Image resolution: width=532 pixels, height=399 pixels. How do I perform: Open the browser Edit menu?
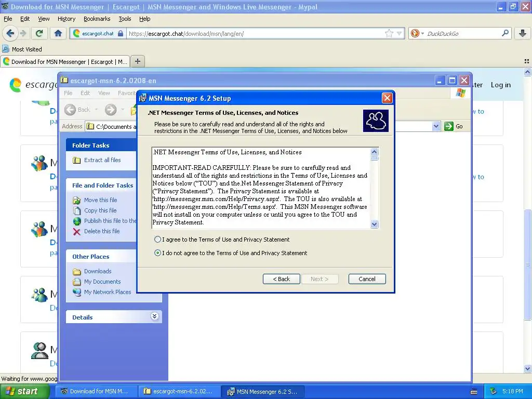pos(25,19)
